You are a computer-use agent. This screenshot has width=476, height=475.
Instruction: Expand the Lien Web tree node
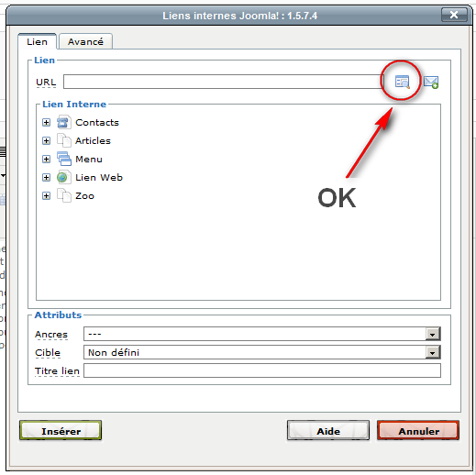(46, 178)
